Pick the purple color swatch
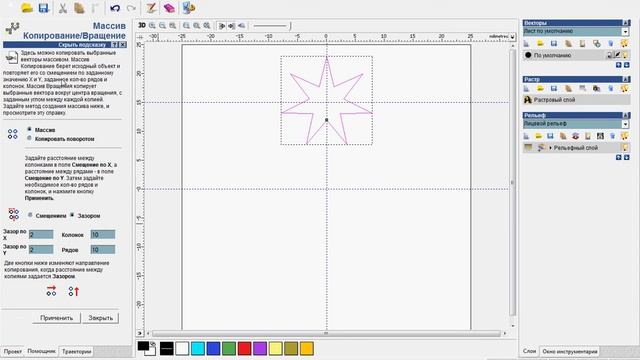Viewport: 640px width, 360px height. (x=260, y=349)
